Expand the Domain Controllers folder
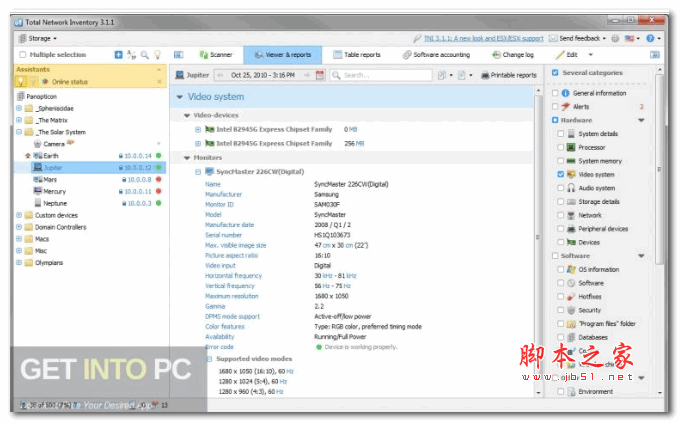 tap(19, 226)
